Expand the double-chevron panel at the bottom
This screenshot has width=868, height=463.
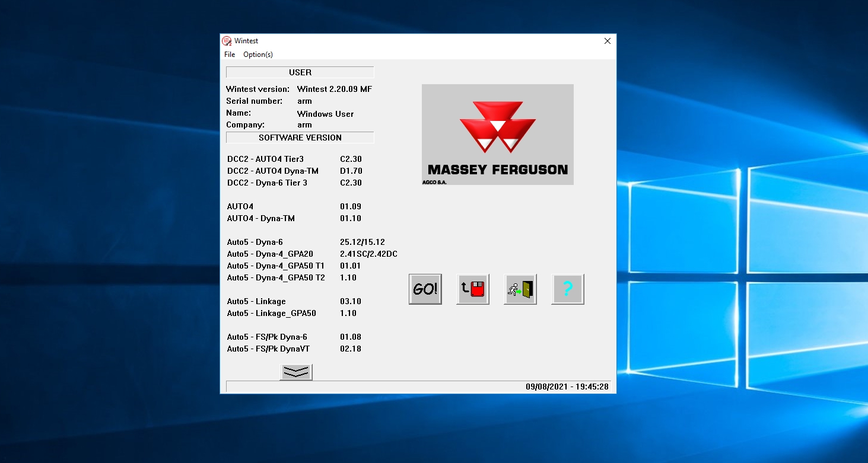[295, 371]
